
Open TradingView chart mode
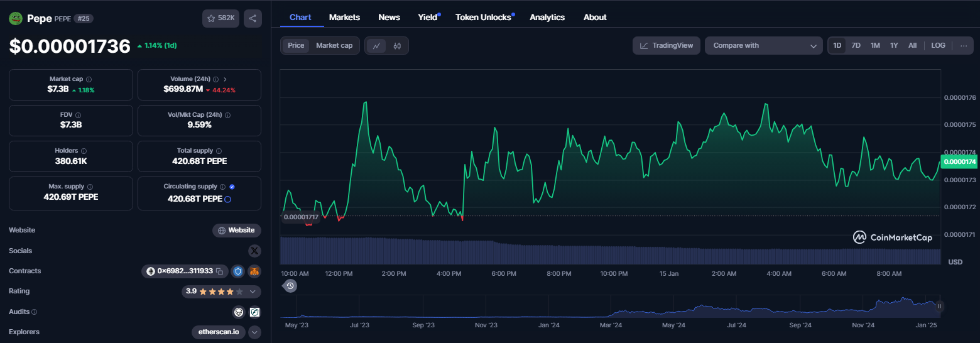coord(667,45)
